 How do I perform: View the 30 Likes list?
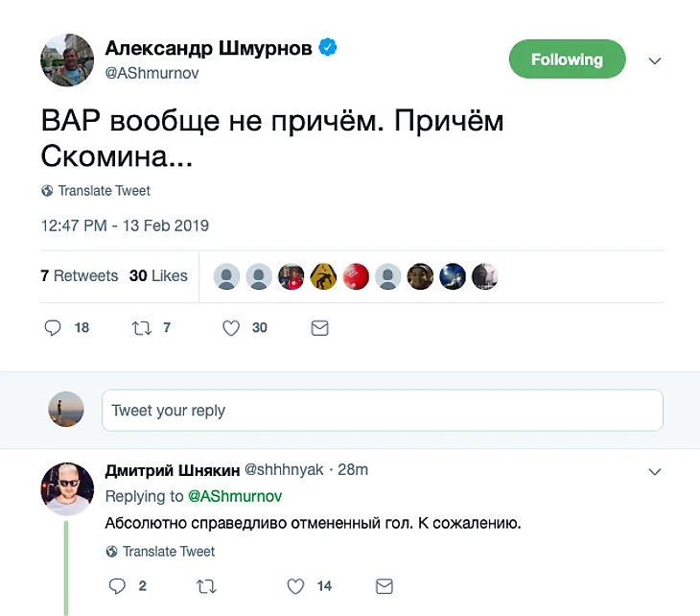[x=158, y=276]
